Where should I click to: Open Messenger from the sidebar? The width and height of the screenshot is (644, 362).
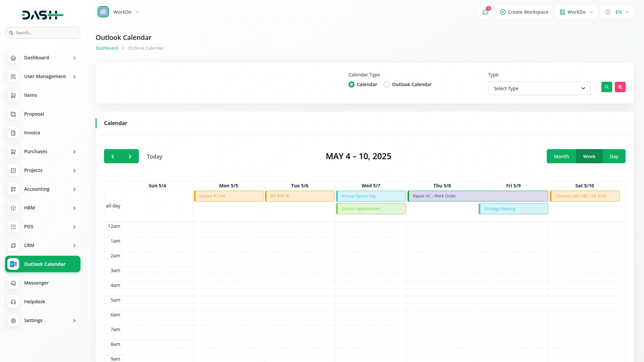[36, 283]
